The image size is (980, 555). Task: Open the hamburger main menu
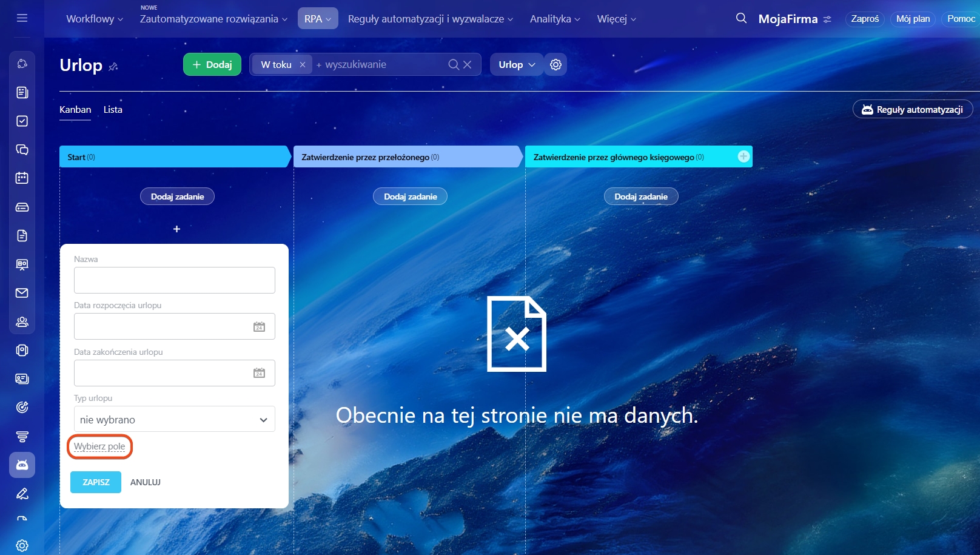tap(22, 18)
